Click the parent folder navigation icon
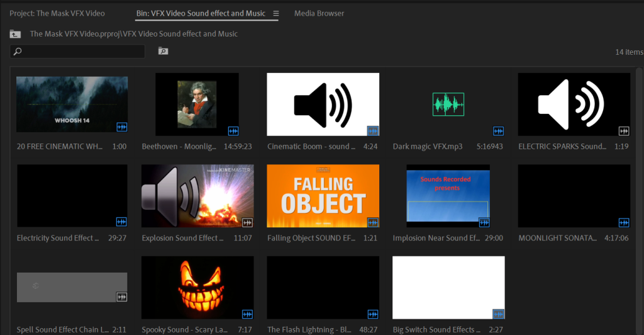The image size is (644, 335). pos(15,34)
